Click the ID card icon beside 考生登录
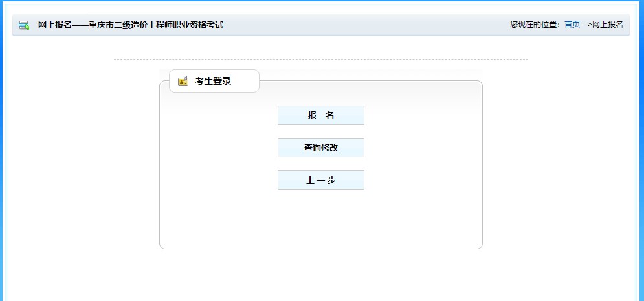Viewport: 644px width, 301px height. pyautogui.click(x=183, y=81)
